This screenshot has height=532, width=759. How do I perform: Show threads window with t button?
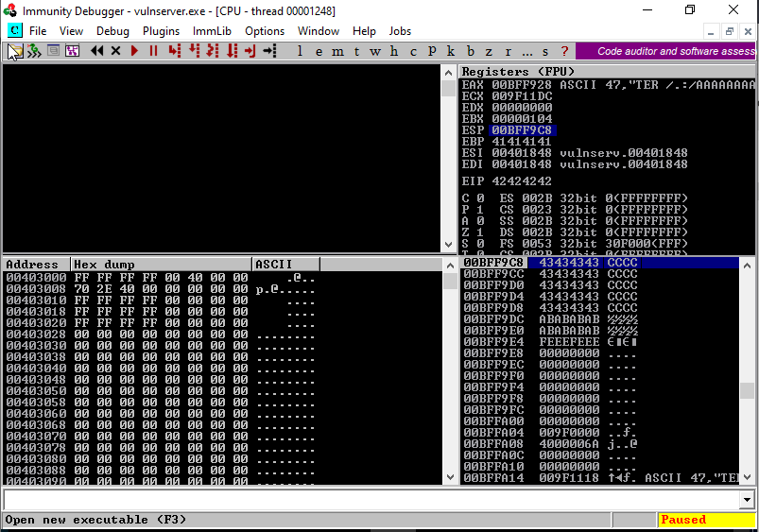(356, 51)
